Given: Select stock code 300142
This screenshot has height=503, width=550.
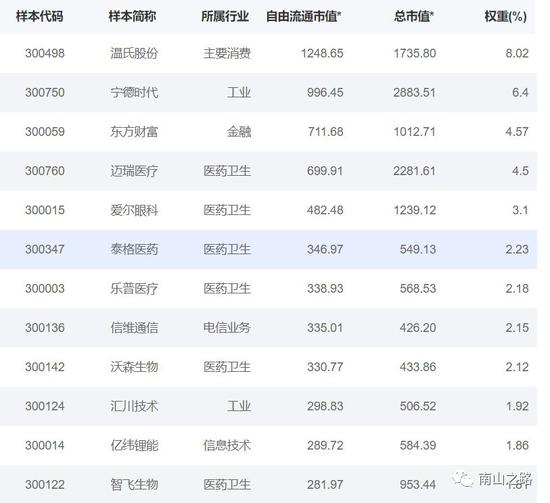Looking at the screenshot, I should (45, 367).
